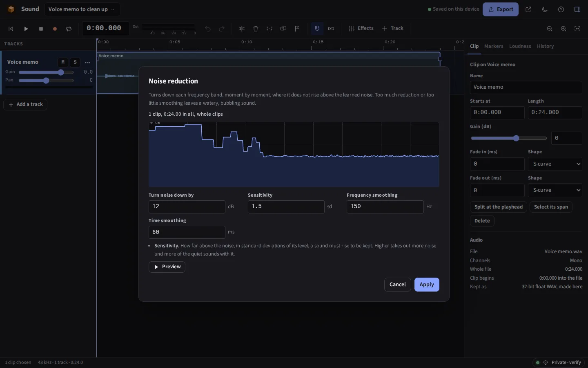Switch theme with the moon icon

point(545,9)
